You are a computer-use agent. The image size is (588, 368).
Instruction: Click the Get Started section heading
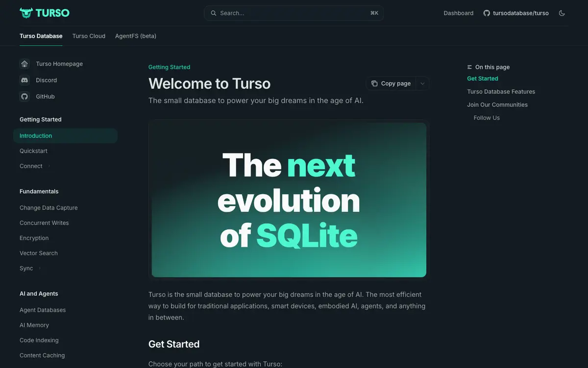coord(174,344)
